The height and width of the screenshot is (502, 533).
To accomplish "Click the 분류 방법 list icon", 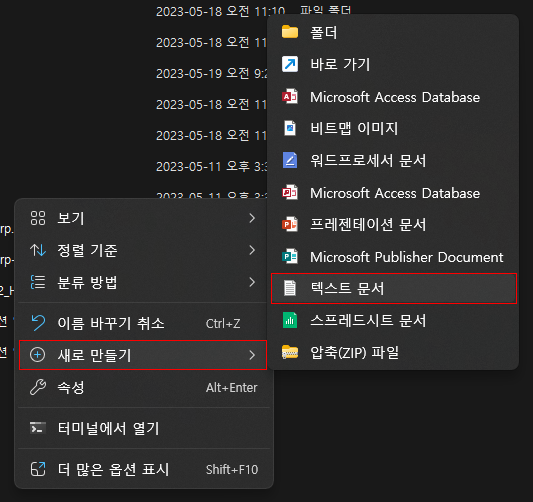I will tap(38, 282).
